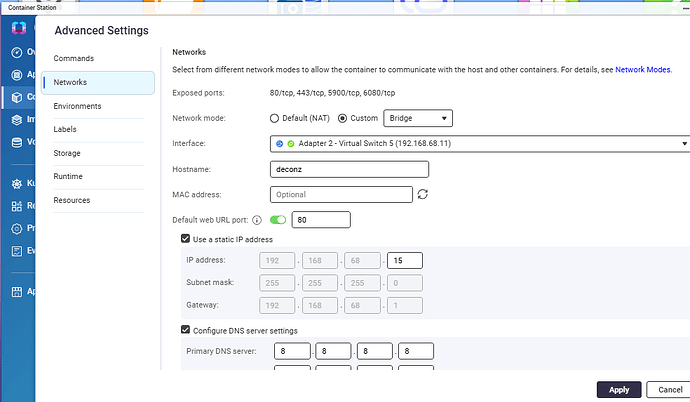Open the Volumes database icon in sidebar
The height and width of the screenshot is (402, 690).
point(15,142)
